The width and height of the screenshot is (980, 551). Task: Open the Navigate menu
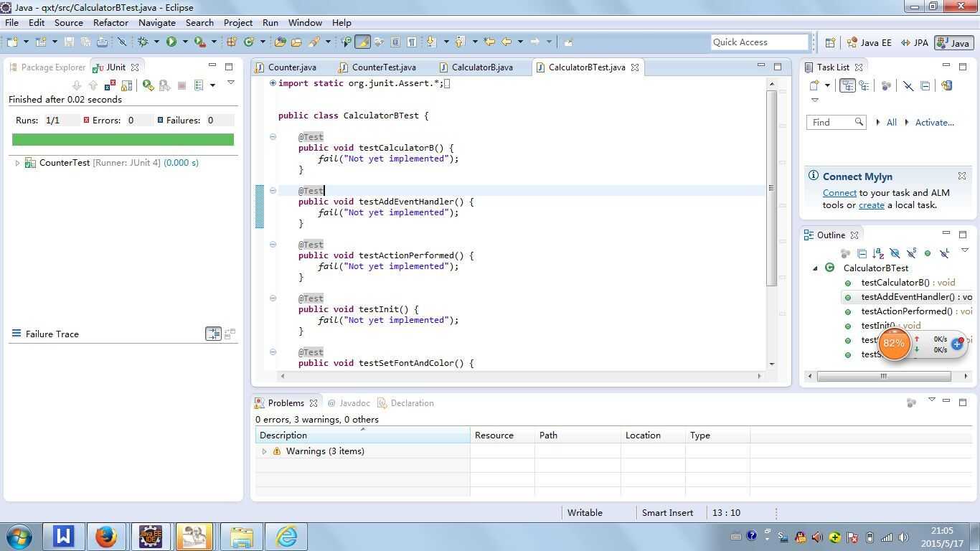click(156, 23)
